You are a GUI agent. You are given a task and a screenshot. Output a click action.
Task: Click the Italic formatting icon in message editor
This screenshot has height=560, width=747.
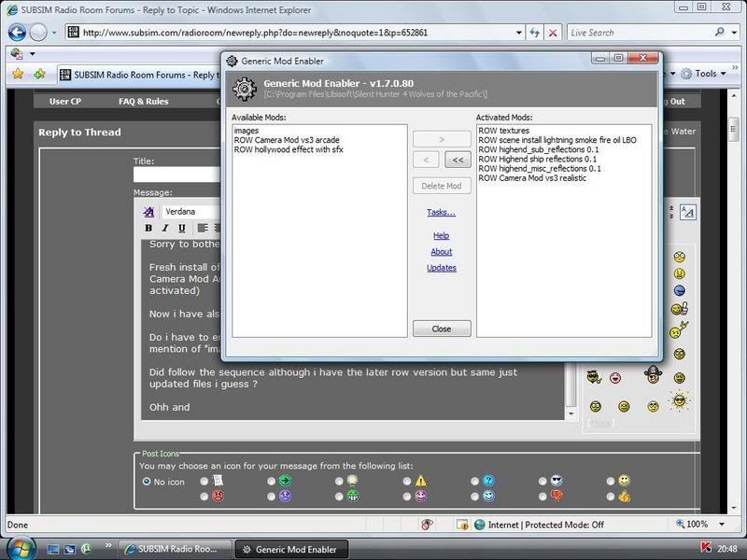pos(165,228)
